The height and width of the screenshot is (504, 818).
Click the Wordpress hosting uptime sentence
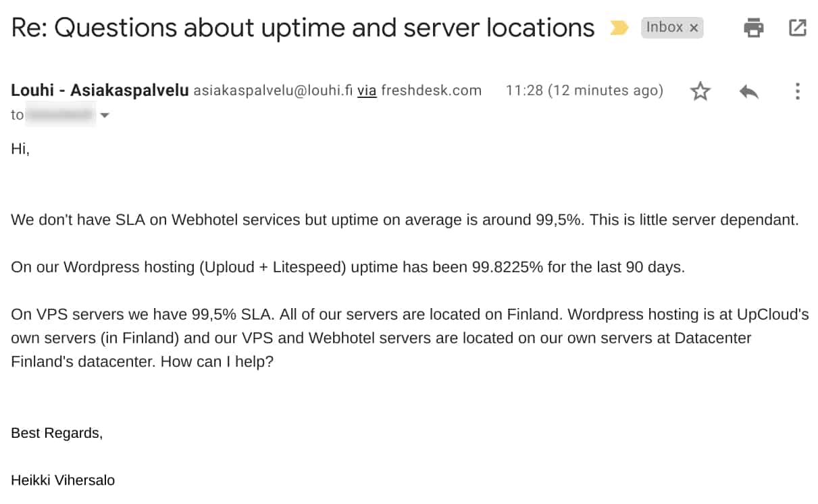348,267
